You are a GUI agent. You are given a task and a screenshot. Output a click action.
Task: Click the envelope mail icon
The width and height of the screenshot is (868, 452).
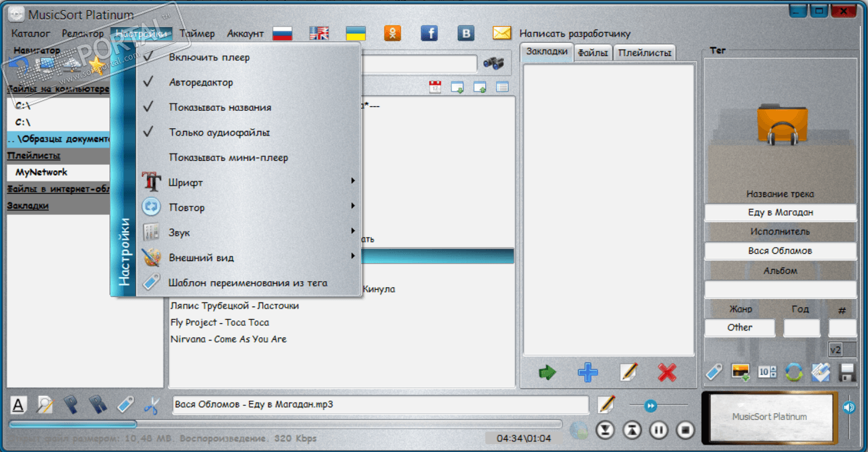click(x=501, y=33)
